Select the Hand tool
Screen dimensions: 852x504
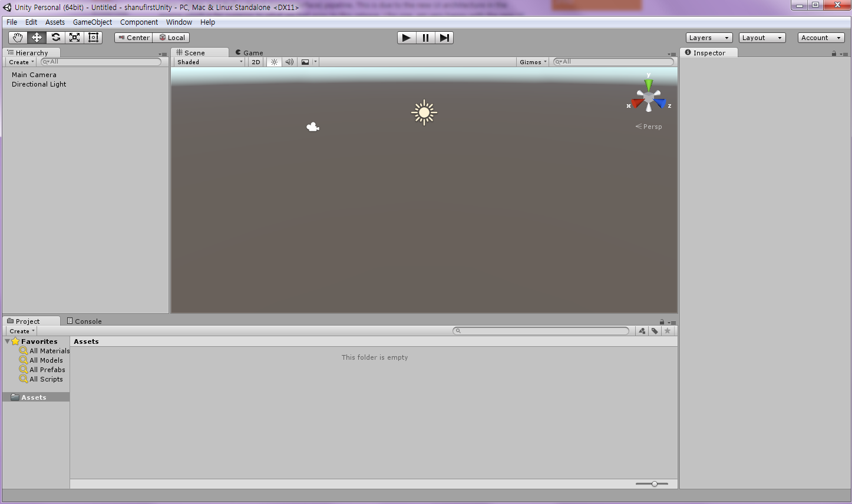18,38
